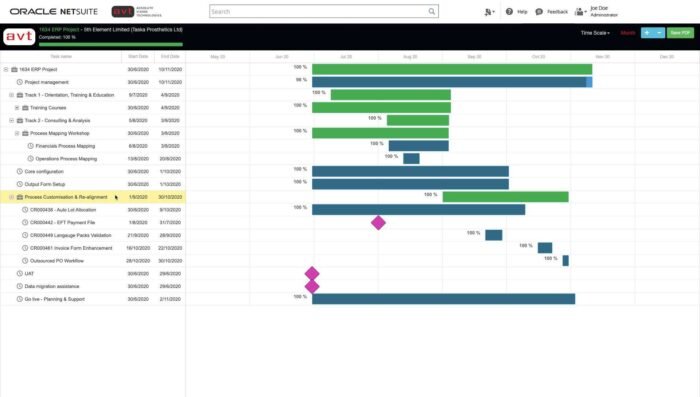The width and height of the screenshot is (700, 397).
Task: Toggle the Process Customisation & Re-alignment node
Action: [x=11, y=197]
